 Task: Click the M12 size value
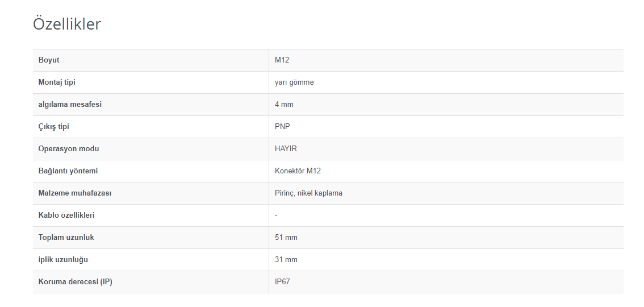[282, 60]
